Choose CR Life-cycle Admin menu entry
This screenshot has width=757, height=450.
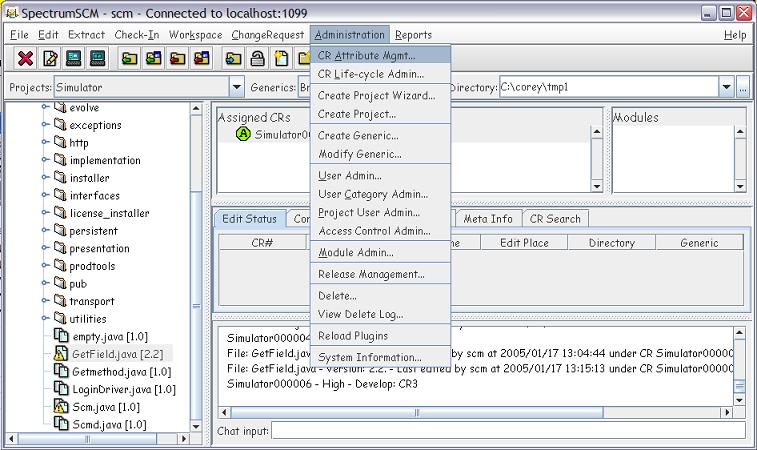point(380,74)
